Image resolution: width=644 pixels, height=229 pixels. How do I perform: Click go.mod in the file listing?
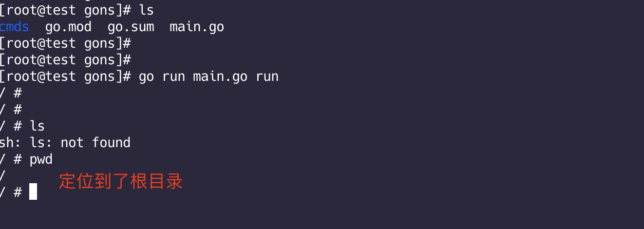point(68,27)
